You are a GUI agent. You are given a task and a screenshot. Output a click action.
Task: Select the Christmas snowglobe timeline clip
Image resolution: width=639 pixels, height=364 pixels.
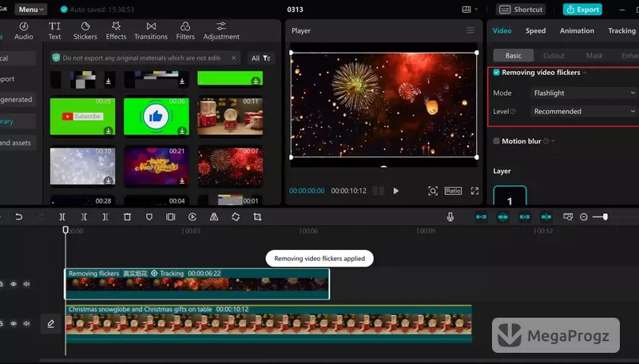(268, 324)
